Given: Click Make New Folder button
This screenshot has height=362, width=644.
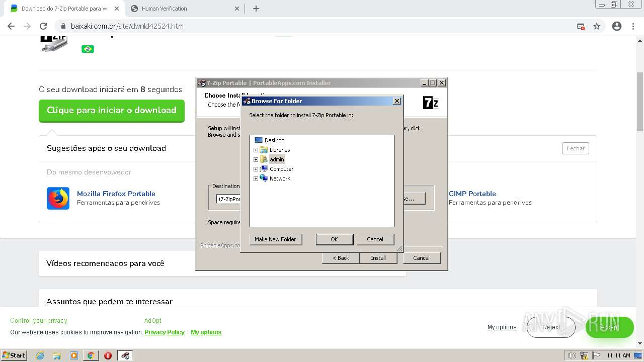Looking at the screenshot, I should 275,239.
